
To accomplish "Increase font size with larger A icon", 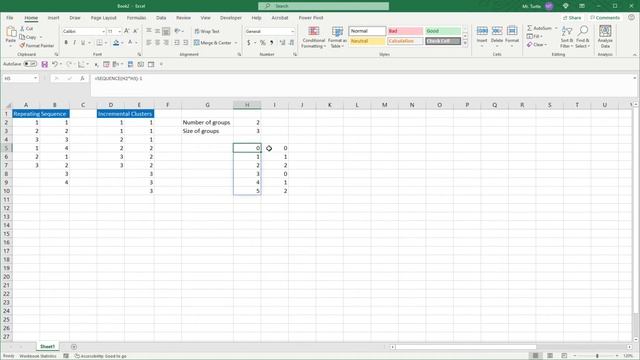I will [x=127, y=31].
